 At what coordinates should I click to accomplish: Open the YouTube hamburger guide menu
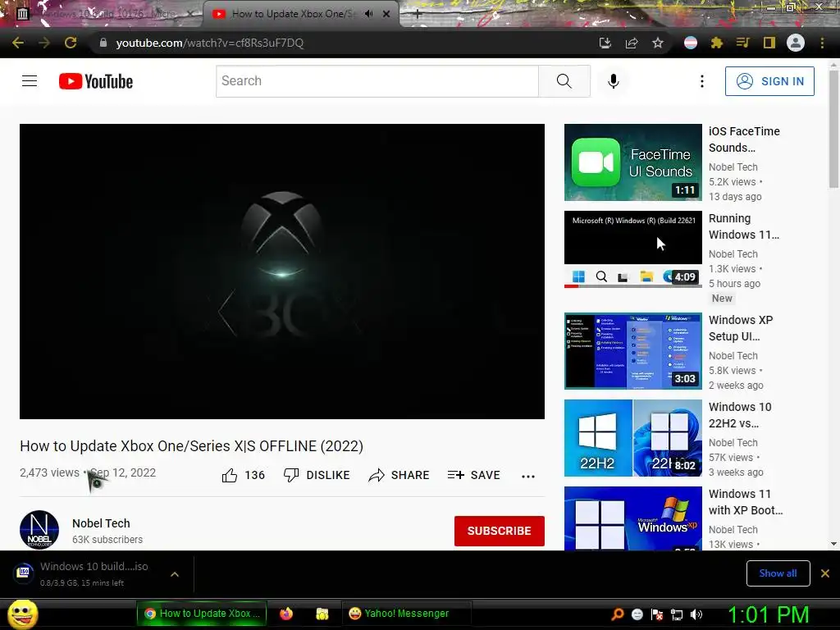pos(30,81)
